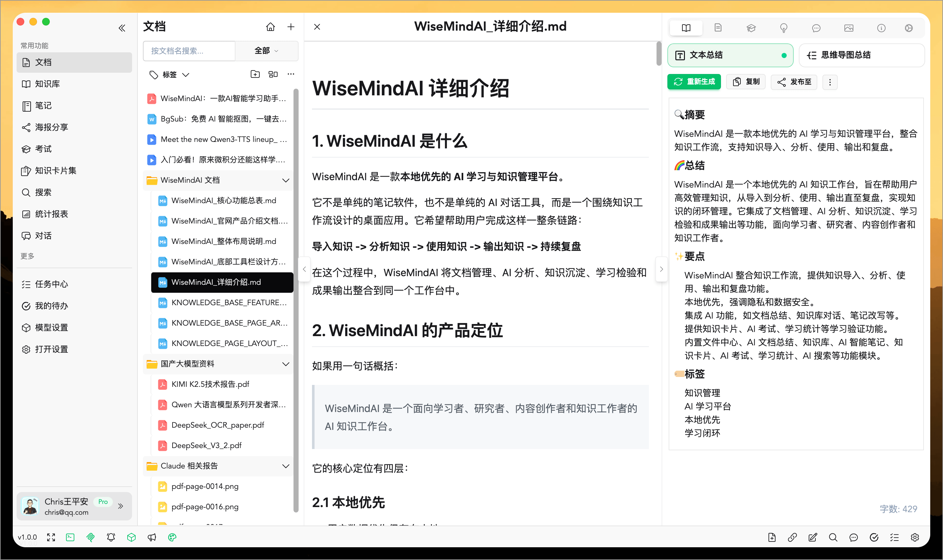Open the theme palette icon in status bar
The height and width of the screenshot is (560, 943).
173,537
